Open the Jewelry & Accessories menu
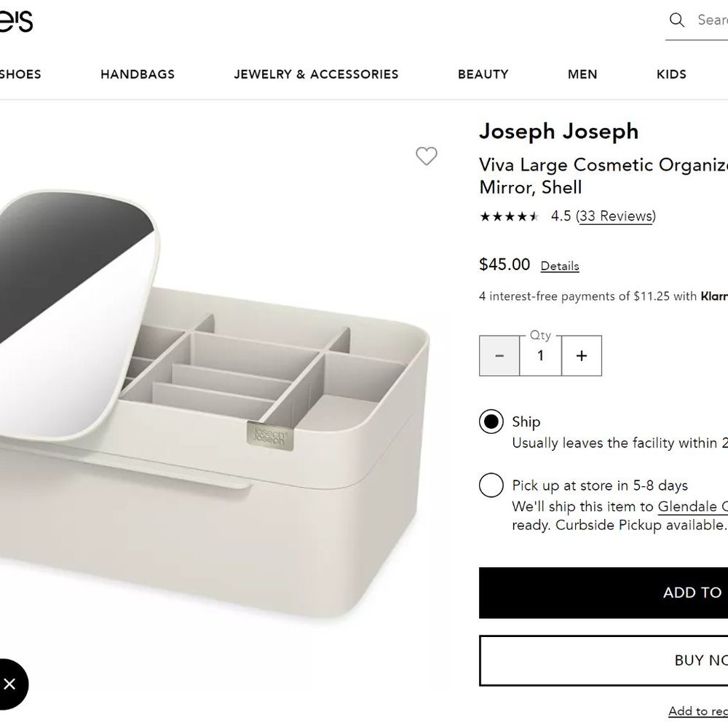 316,74
